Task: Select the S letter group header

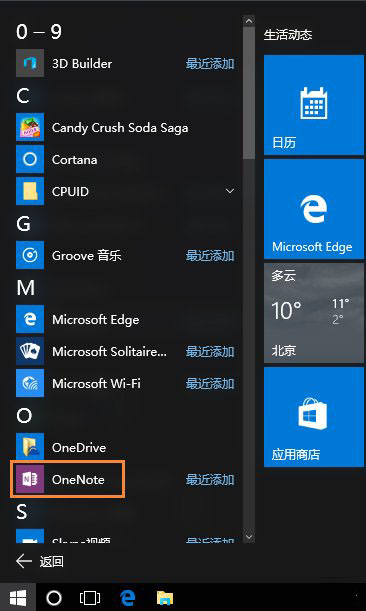Action: (22, 512)
